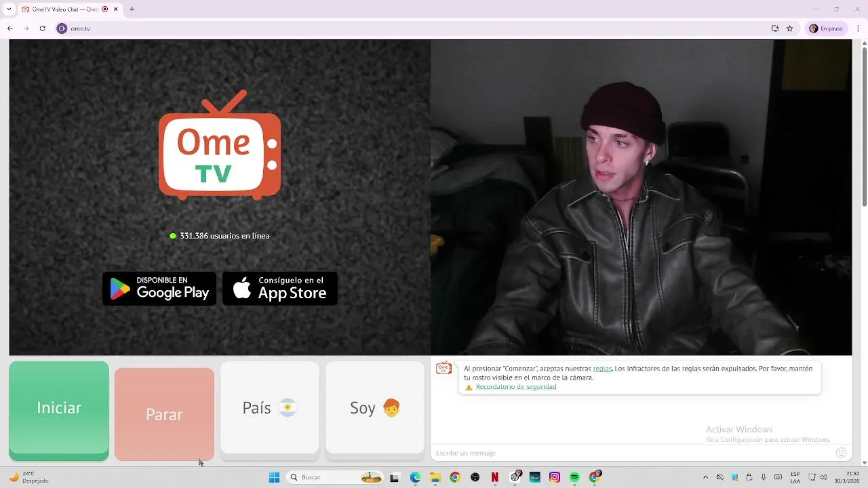Go back in browser history
Viewport: 868px width, 488px height.
click(x=9, y=28)
